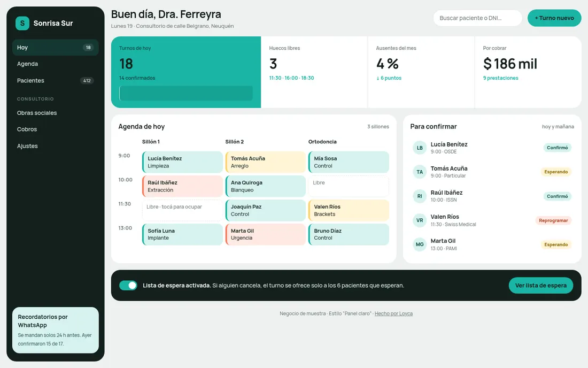The height and width of the screenshot is (368, 588).
Task: Open Ajustes in the sidebar
Action: pyautogui.click(x=56, y=146)
